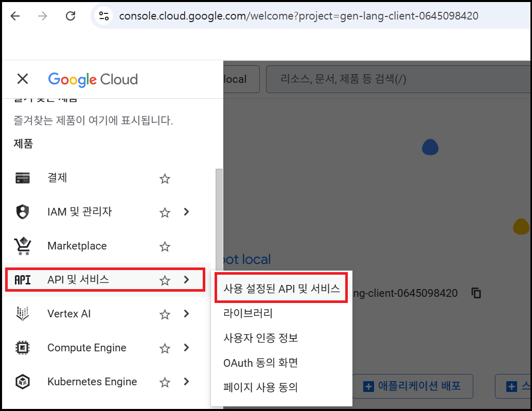The height and width of the screenshot is (411, 532).
Task: Click the 애플리케이션 배포 button
Action: point(413,386)
